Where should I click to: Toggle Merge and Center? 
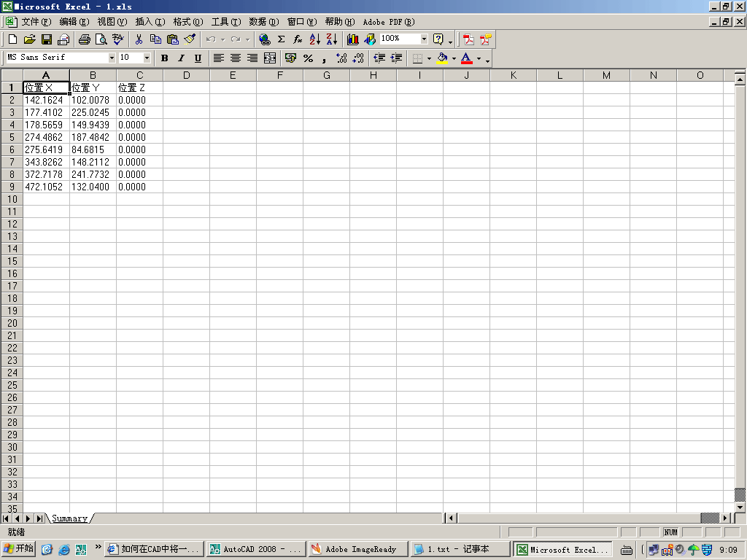tap(270, 58)
